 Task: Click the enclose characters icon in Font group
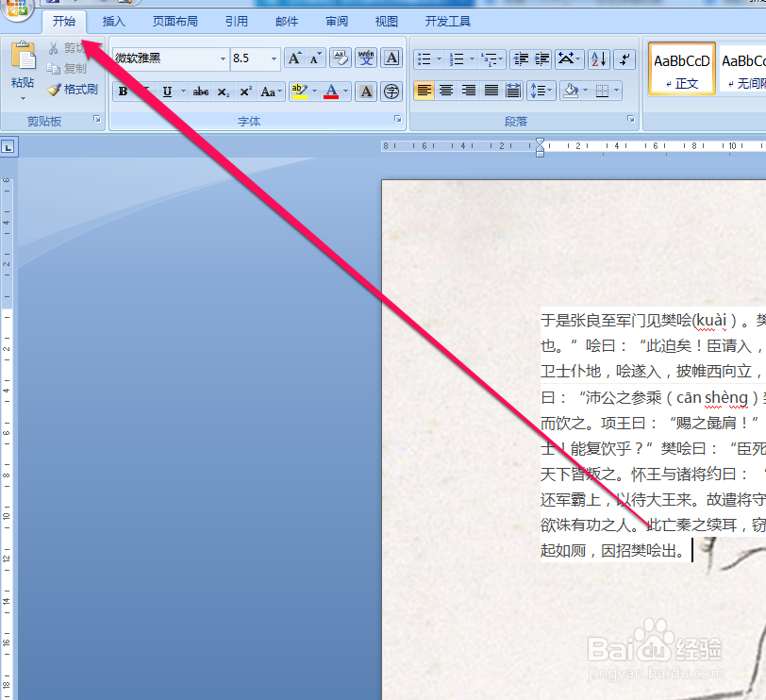point(391,92)
